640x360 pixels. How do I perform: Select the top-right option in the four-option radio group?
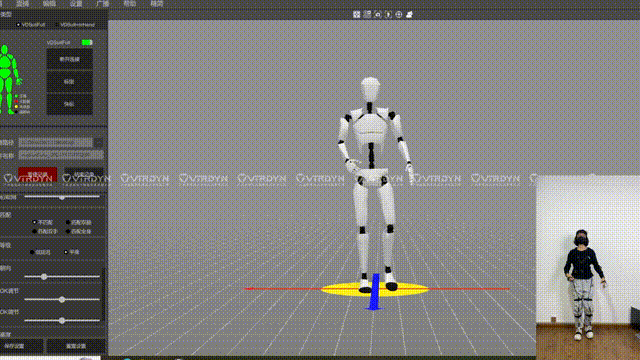pos(68,222)
